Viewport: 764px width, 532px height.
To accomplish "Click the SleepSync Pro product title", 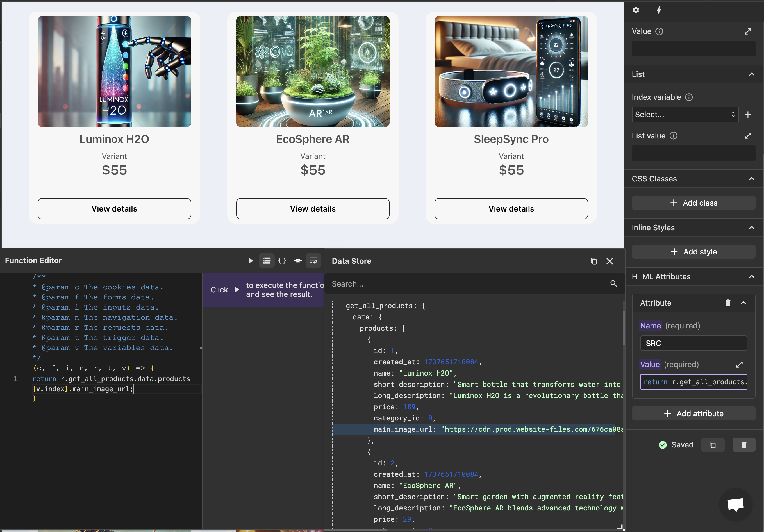I will click(x=511, y=139).
